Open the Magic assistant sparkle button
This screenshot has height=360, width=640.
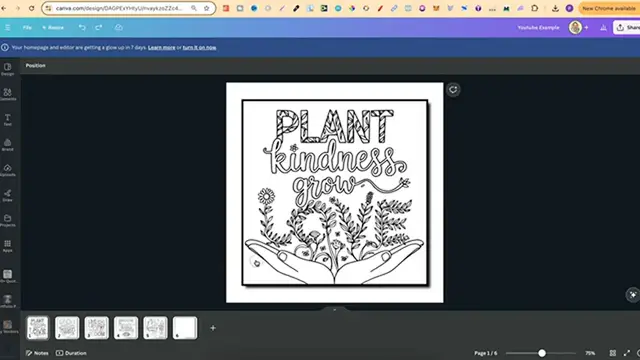[633, 295]
